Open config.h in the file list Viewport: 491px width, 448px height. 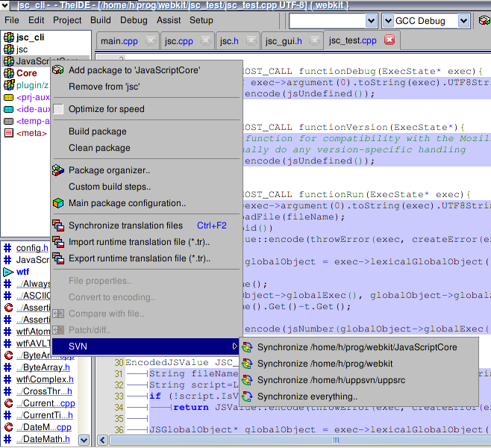[31, 248]
